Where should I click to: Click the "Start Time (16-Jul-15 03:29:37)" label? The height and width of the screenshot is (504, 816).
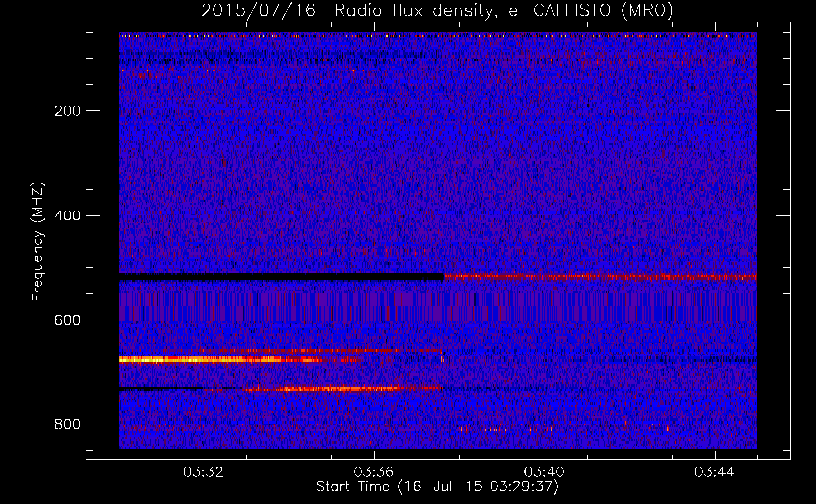pos(437,487)
